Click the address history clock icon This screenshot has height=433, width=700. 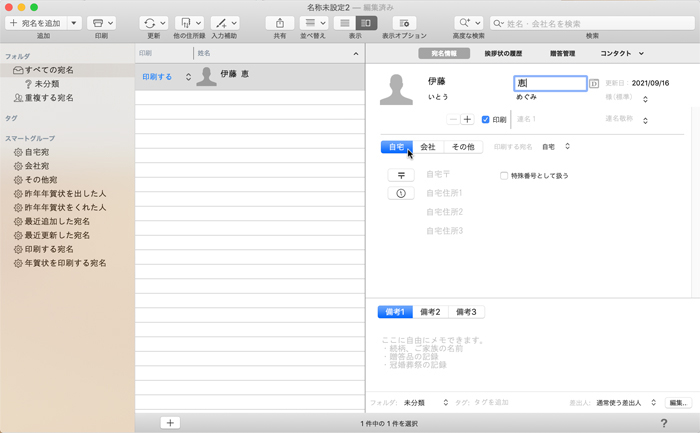400,193
